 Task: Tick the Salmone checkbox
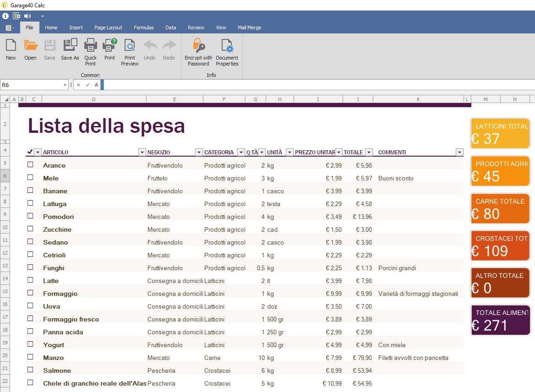(30, 370)
